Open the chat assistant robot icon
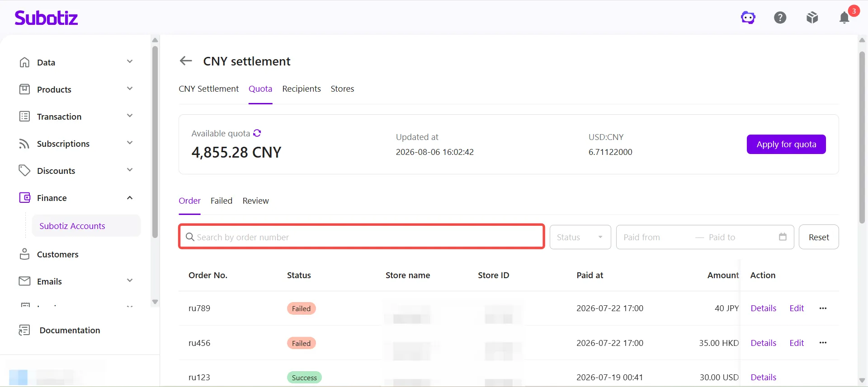This screenshot has height=387, width=868. [748, 18]
